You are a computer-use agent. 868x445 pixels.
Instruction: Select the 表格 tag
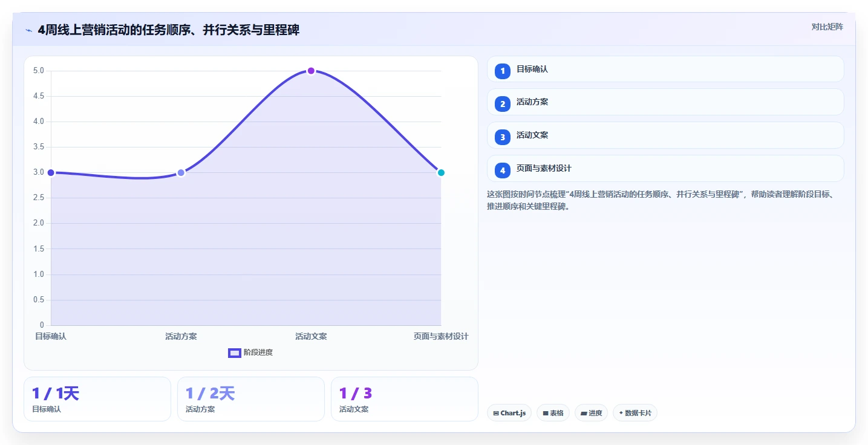click(553, 413)
